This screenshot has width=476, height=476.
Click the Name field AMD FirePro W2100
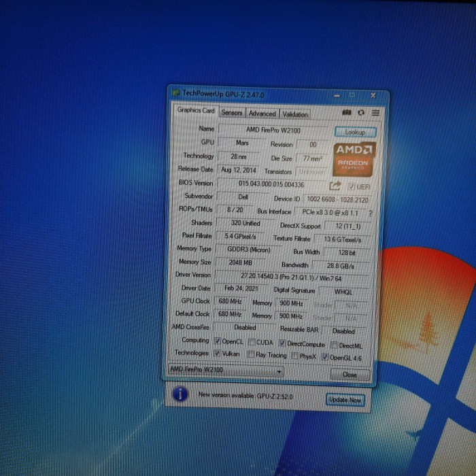pyautogui.click(x=273, y=131)
